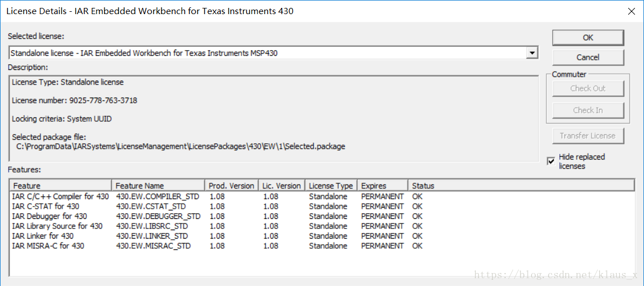
Task: Close the License Details dialog
Action: 631,11
